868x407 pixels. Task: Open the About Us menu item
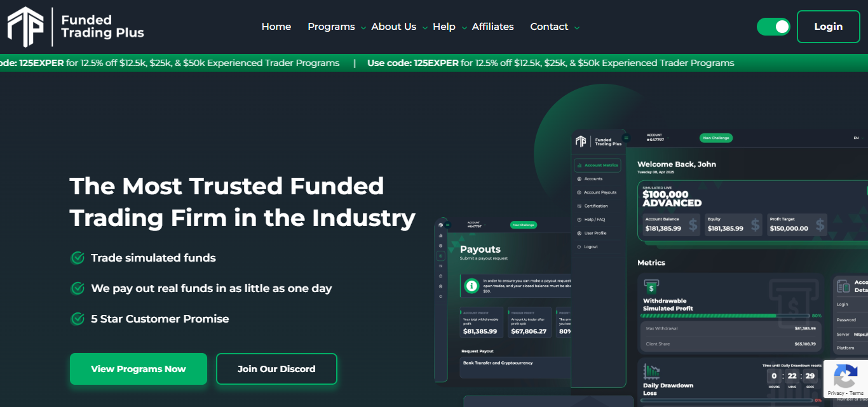pyautogui.click(x=394, y=27)
